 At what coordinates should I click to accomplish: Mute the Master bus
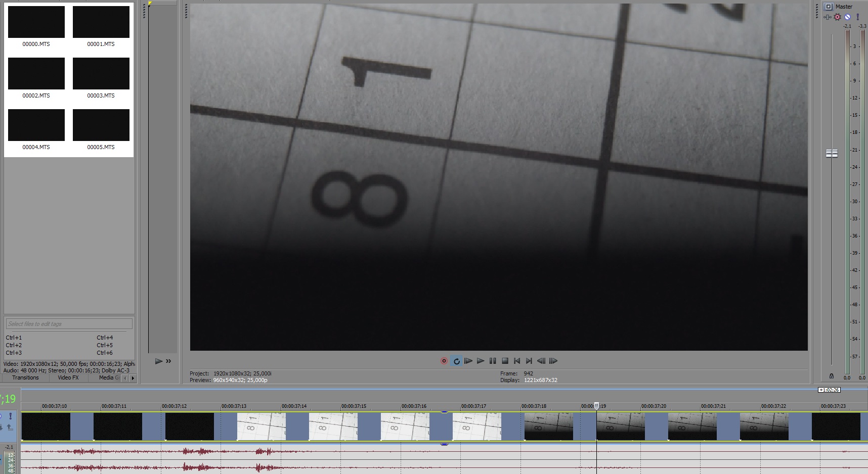coord(847,17)
